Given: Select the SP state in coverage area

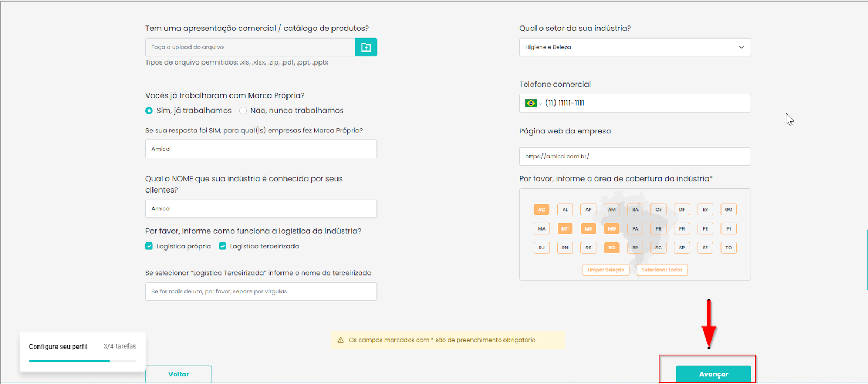Looking at the screenshot, I should [682, 248].
